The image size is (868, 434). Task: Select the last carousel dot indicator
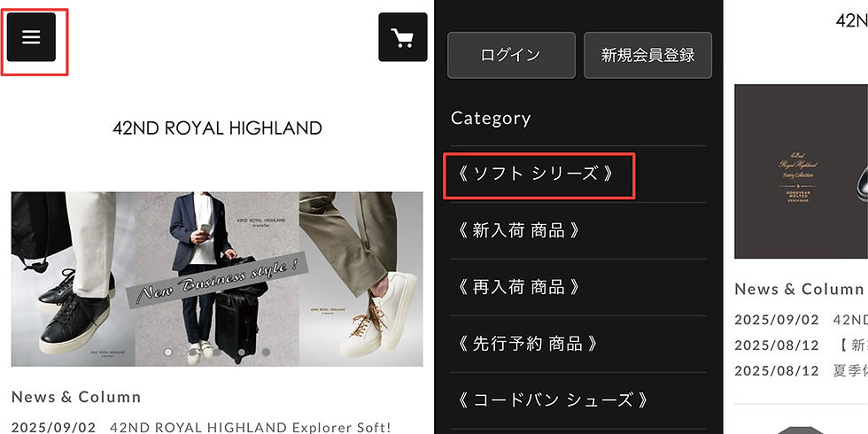[x=266, y=353]
